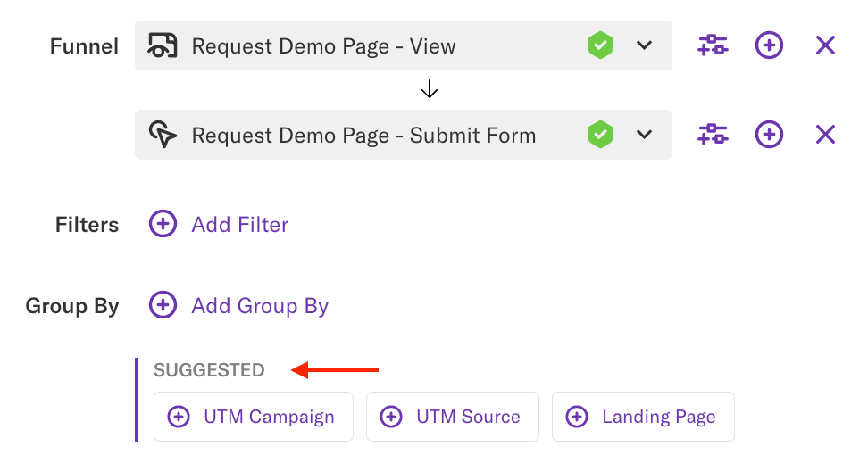
Task: Click pageview icon in first funnel step
Action: point(163,45)
